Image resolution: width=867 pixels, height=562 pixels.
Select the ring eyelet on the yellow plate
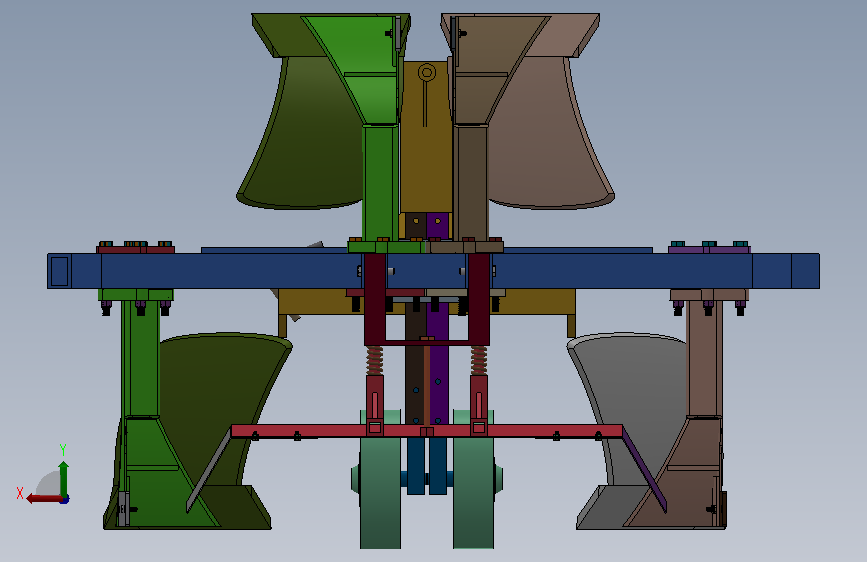(426, 72)
